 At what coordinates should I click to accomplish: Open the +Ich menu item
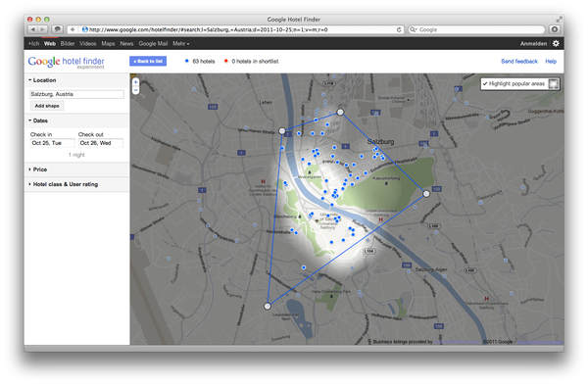click(33, 43)
